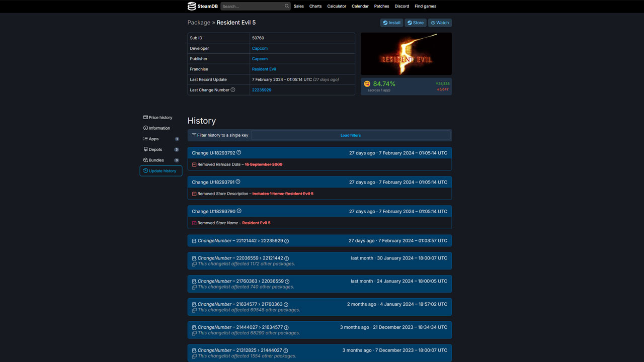Open Find games in top nav
Viewport: 644px width, 362px height.
[x=426, y=6]
